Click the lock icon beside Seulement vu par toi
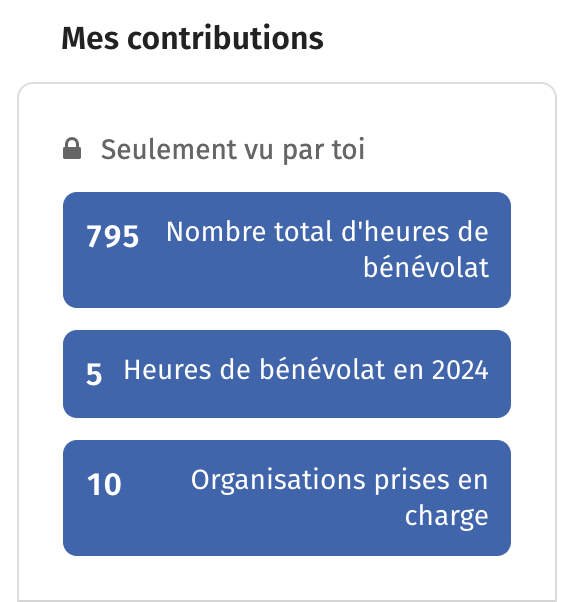This screenshot has height=602, width=576. (x=72, y=148)
